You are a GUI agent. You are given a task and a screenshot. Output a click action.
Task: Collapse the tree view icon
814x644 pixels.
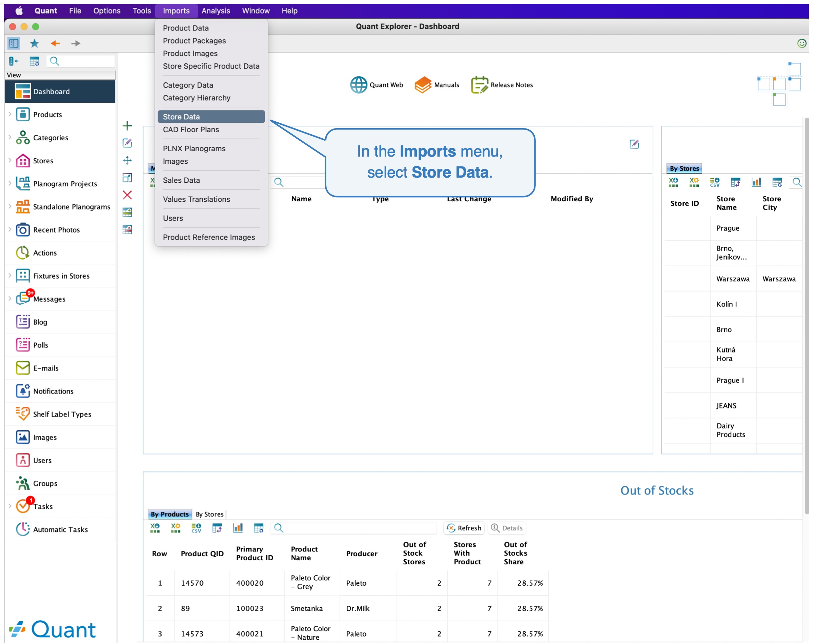14,61
